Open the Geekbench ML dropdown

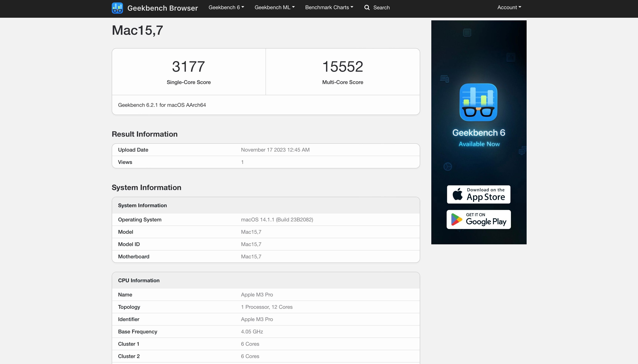tap(275, 7)
